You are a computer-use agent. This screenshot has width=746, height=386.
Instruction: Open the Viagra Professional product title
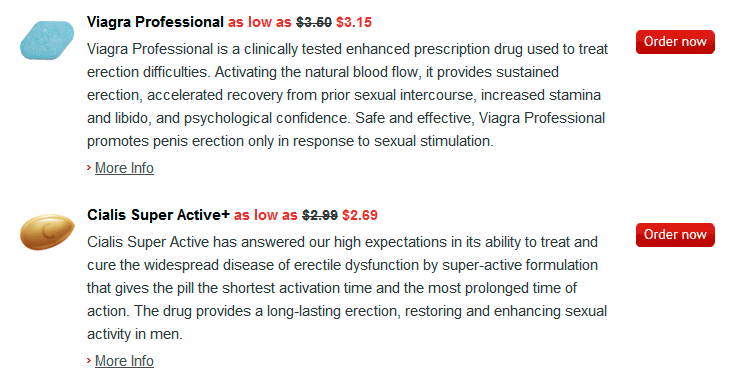point(155,22)
